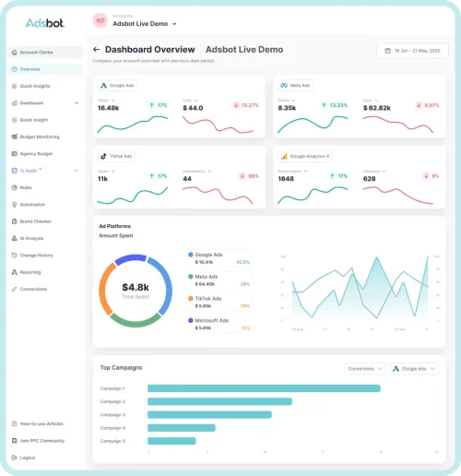The height and width of the screenshot is (476, 461).
Task: Click the first Quick Insights icon
Action: (14, 86)
